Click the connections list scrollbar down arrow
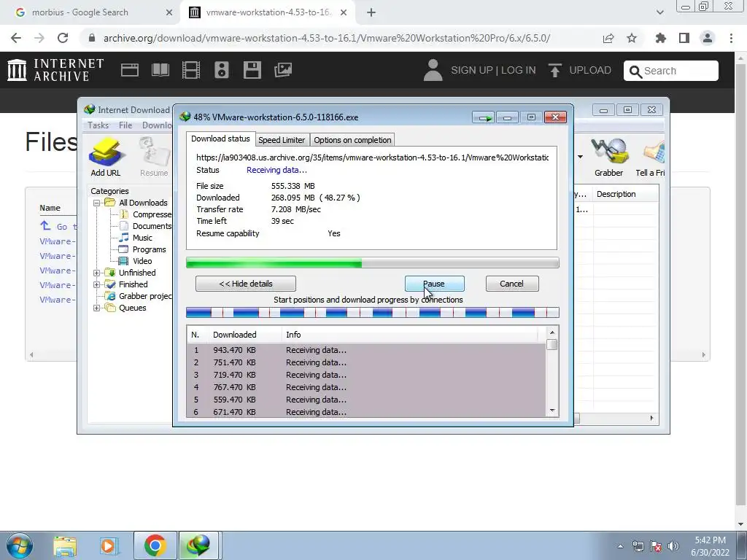This screenshot has width=747, height=560. click(552, 411)
